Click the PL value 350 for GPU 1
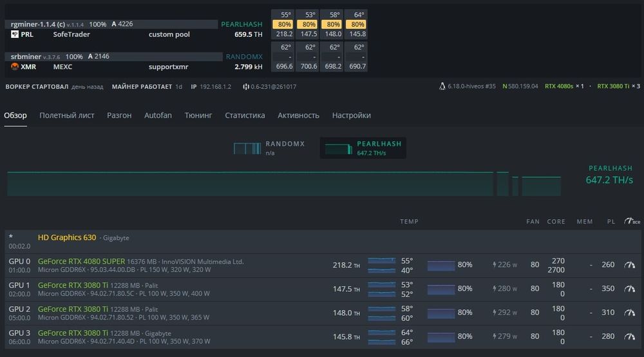Image resolution: width=644 pixels, height=357 pixels. point(608,289)
